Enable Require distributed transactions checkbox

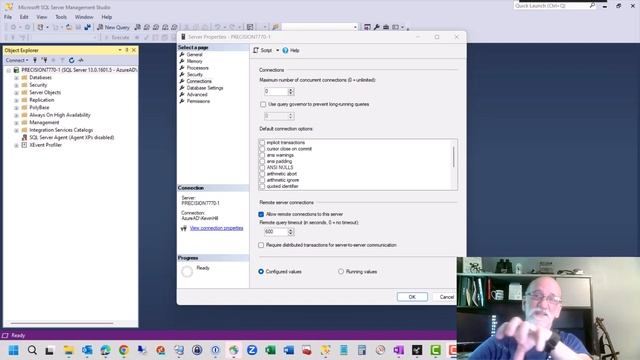tap(261, 245)
